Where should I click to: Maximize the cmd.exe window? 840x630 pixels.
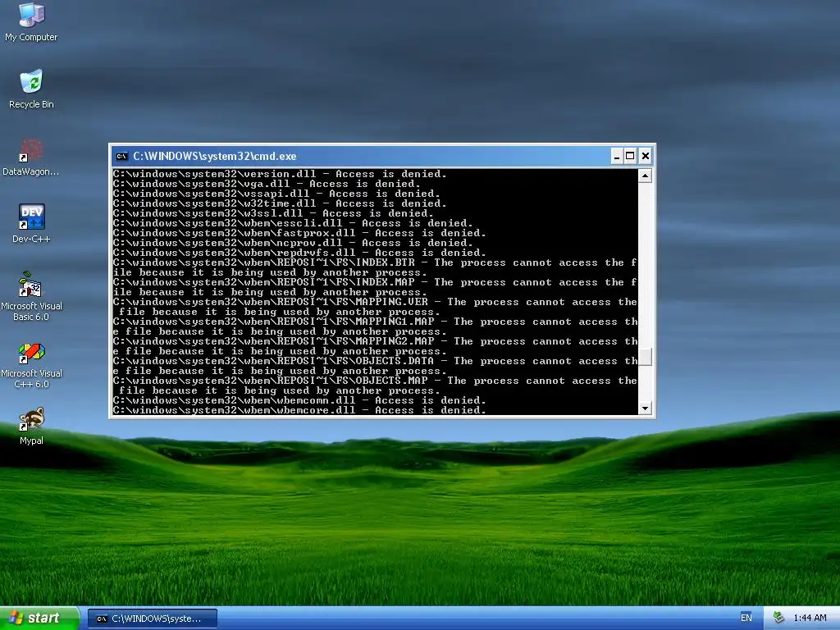click(x=631, y=157)
